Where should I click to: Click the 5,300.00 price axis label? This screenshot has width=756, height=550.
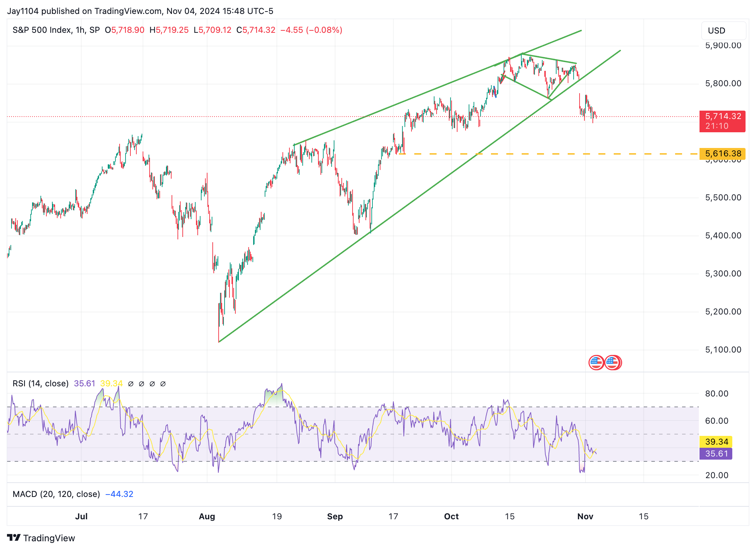point(723,274)
